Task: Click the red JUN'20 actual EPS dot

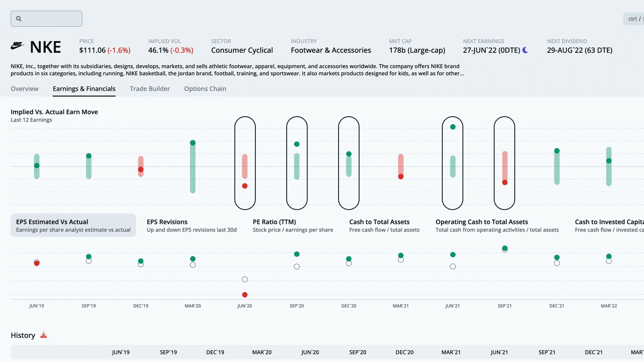Action: 245,295
